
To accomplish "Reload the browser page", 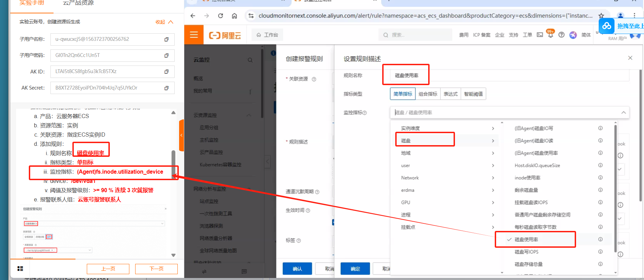I will [221, 16].
